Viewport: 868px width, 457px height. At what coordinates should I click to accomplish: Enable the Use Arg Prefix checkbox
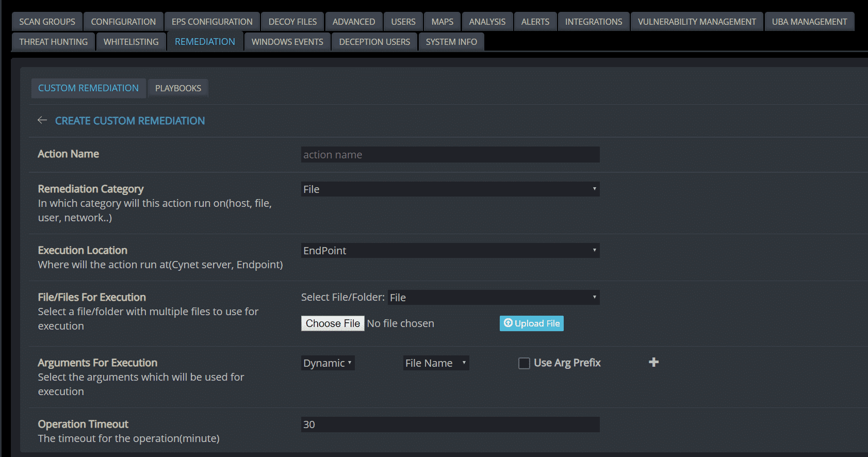pyautogui.click(x=524, y=363)
